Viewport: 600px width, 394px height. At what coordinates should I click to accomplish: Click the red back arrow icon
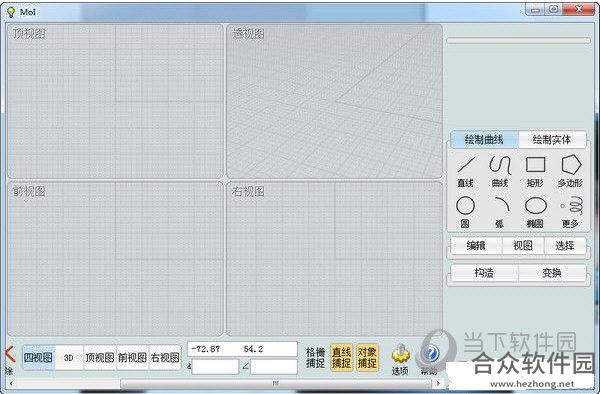(x=9, y=355)
